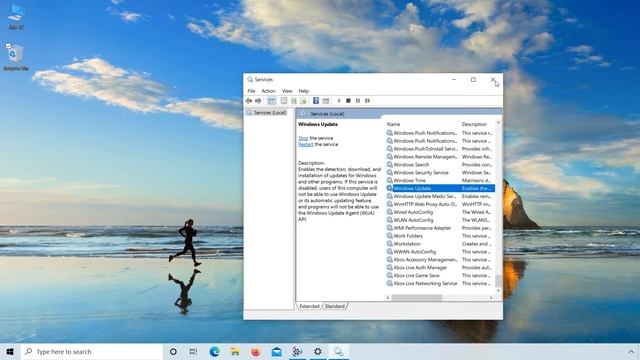640x360 pixels.
Task: Select Xbox Live Auth Manager row
Action: [440, 268]
